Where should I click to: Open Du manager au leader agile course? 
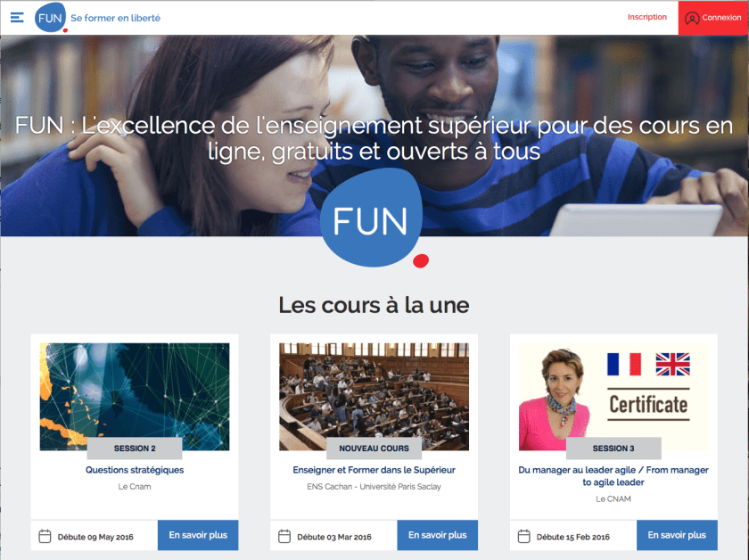click(613, 476)
